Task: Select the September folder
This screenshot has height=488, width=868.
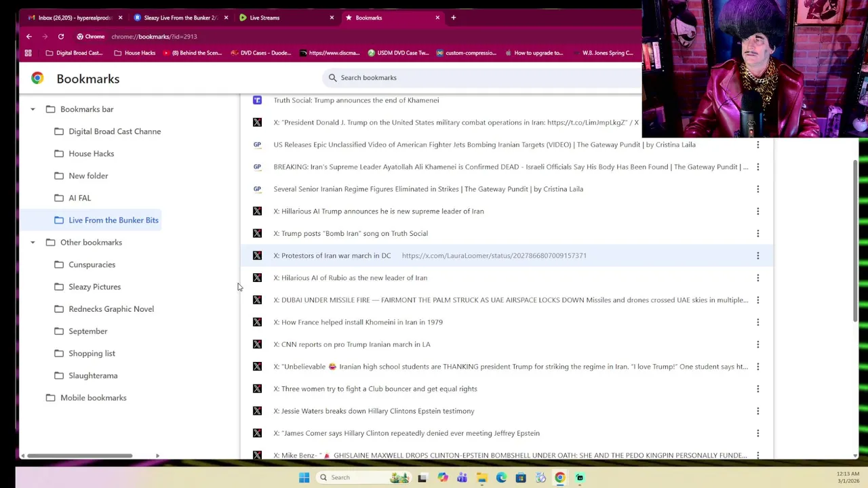Action: click(x=81, y=331)
